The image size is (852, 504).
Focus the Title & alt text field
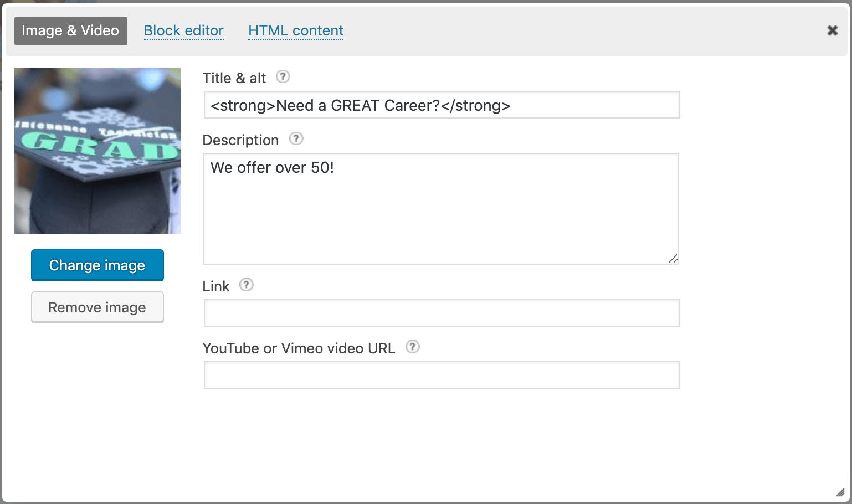442,105
